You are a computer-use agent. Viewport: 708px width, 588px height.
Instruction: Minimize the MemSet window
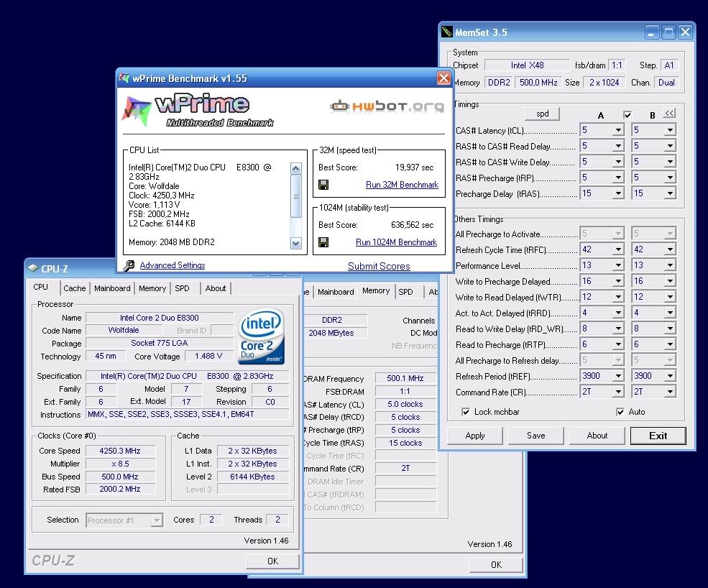651,32
